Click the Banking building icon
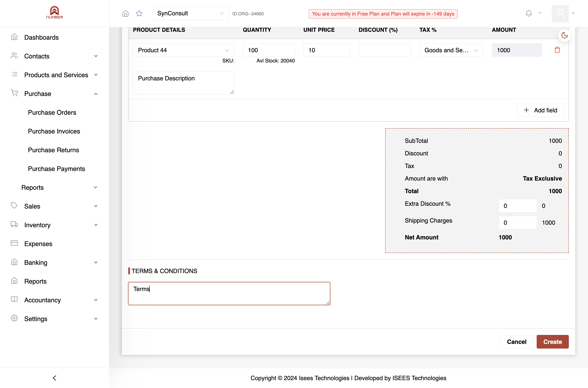This screenshot has height=388, width=588. pyautogui.click(x=14, y=262)
